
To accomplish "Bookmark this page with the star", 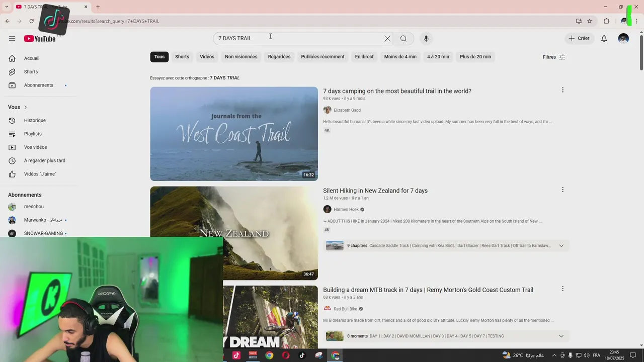I will 590,21.
